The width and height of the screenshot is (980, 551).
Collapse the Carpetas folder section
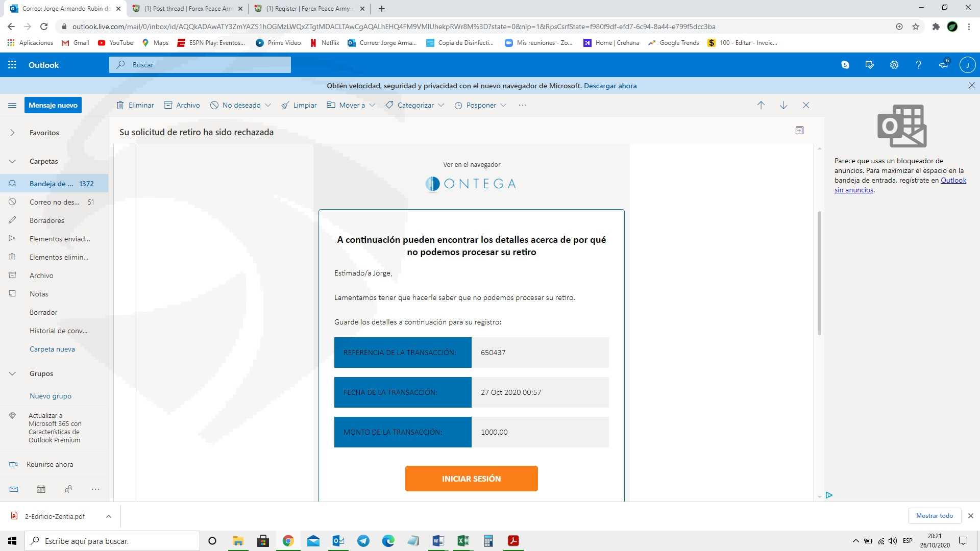pyautogui.click(x=12, y=161)
